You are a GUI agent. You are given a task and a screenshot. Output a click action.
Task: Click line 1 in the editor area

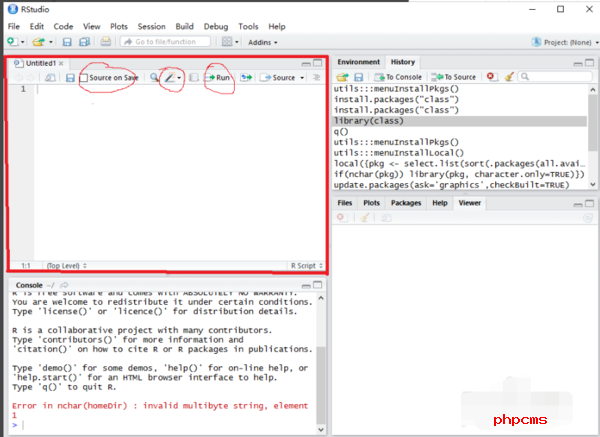180,89
